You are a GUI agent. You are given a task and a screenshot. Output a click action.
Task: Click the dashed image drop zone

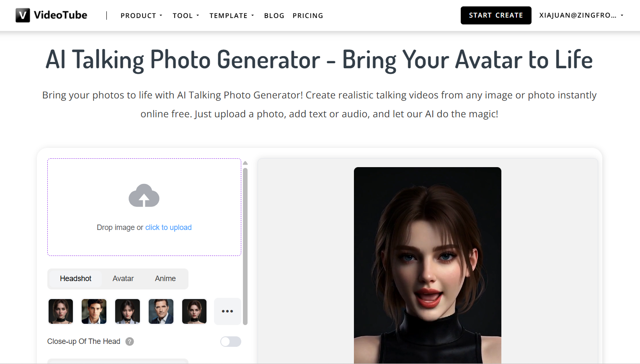point(144,207)
